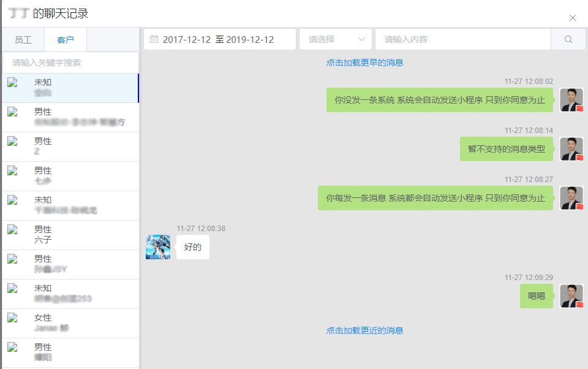Click the 暂不支持的消息类型 message bubble

506,149
